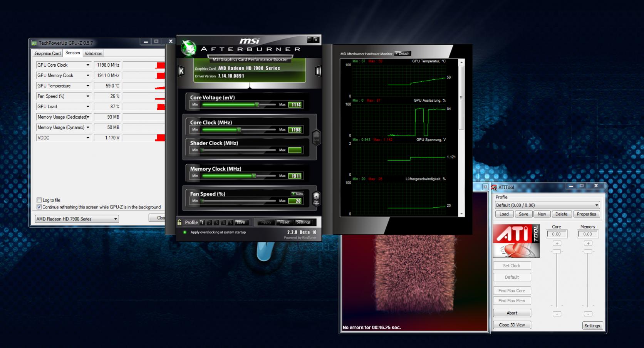Show Afterburner info via the i button
Screen dimensions: 644x348
[318, 71]
